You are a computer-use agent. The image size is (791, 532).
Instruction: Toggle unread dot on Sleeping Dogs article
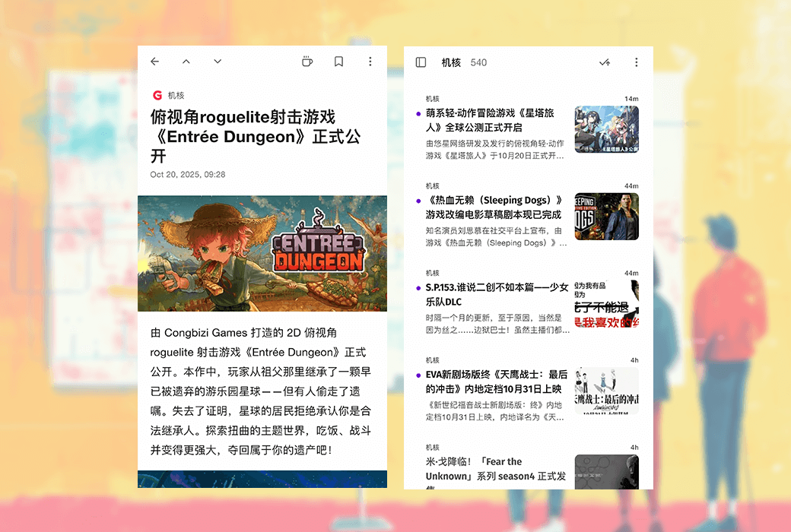point(418,201)
